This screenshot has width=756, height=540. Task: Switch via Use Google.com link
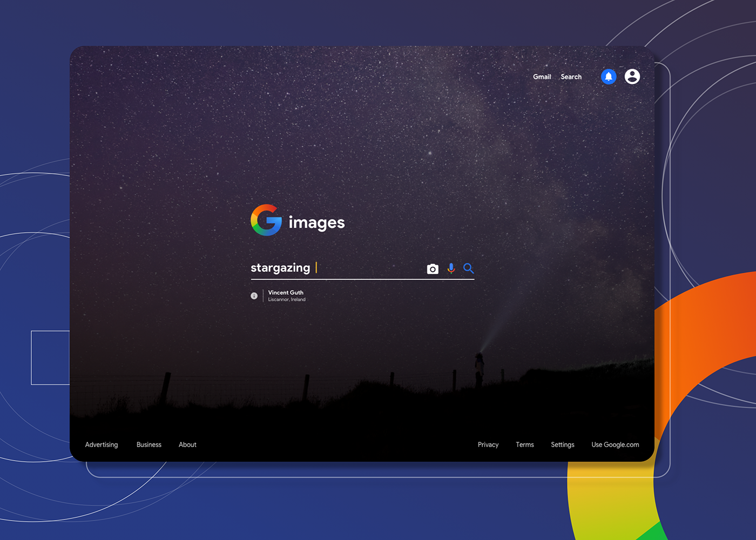(615, 444)
